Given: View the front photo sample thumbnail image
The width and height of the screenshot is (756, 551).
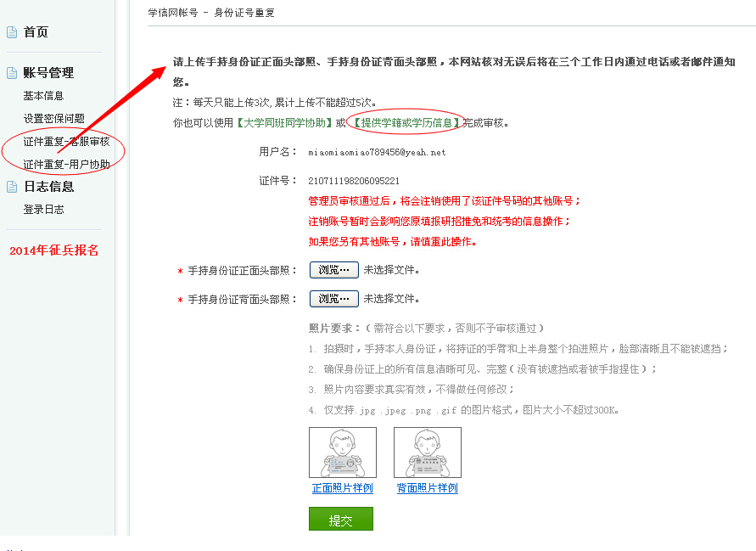Looking at the screenshot, I should point(343,453).
